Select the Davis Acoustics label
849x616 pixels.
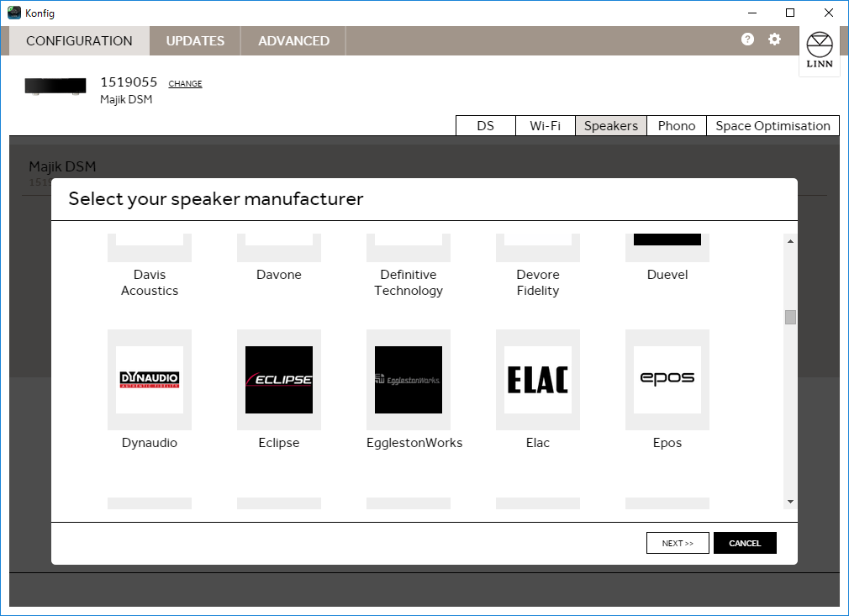(x=150, y=282)
